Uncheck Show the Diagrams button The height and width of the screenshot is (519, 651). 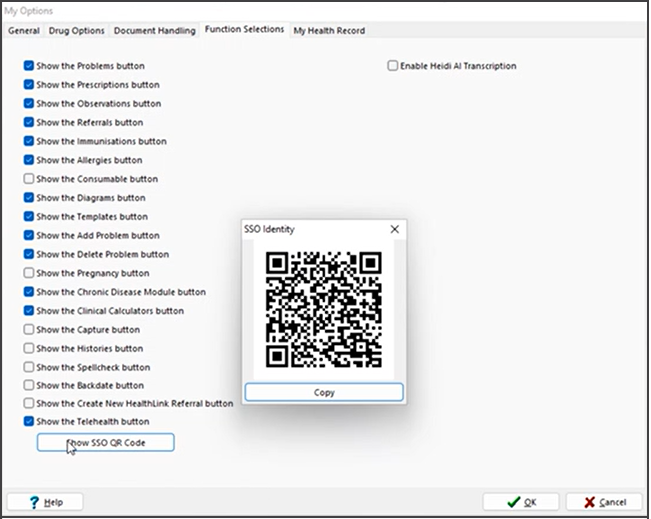[29, 198]
